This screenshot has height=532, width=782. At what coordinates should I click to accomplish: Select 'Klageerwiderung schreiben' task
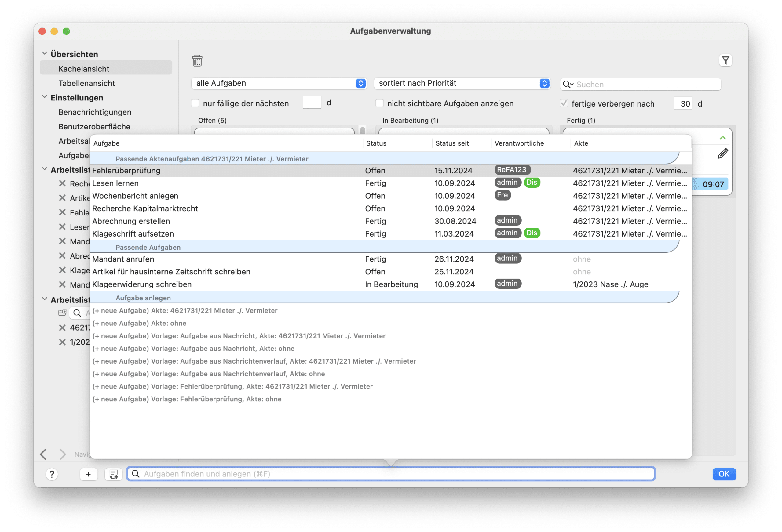(x=391, y=284)
